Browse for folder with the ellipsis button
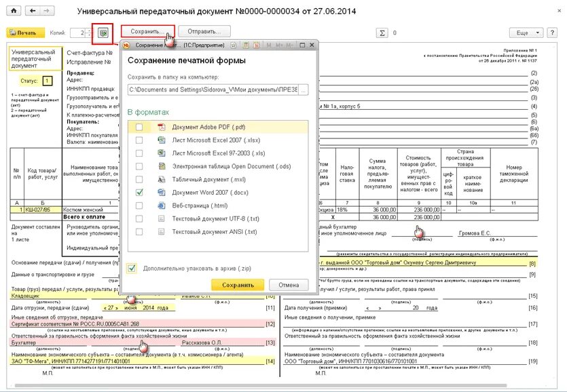This screenshot has width=567, height=392. coord(304,90)
